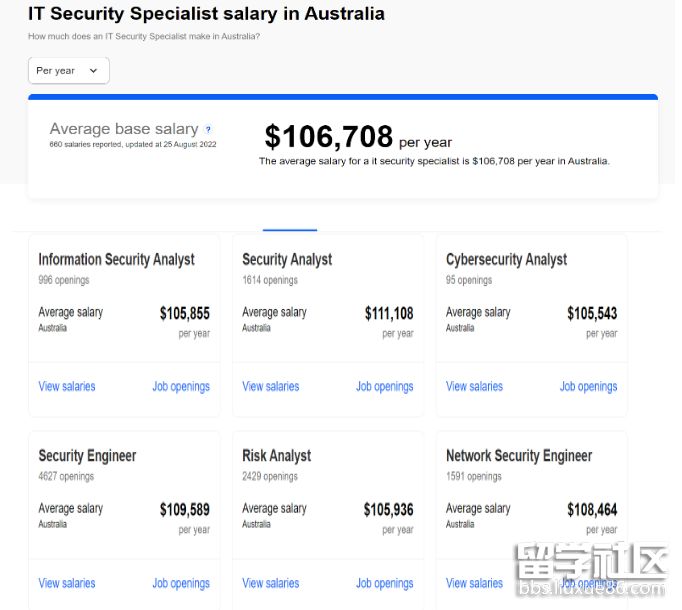The image size is (682, 610).
Task: Click the Cybersecurity Analyst card title
Action: pos(506,259)
